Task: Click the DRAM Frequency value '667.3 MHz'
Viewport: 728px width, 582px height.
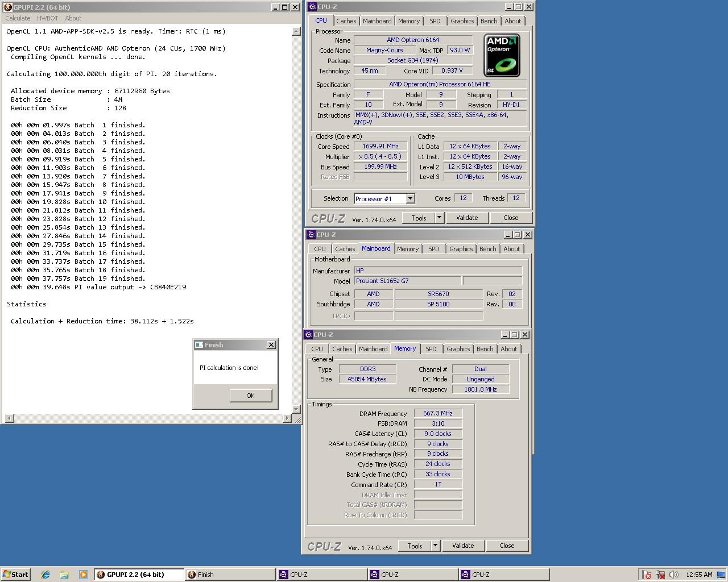Action: (438, 413)
